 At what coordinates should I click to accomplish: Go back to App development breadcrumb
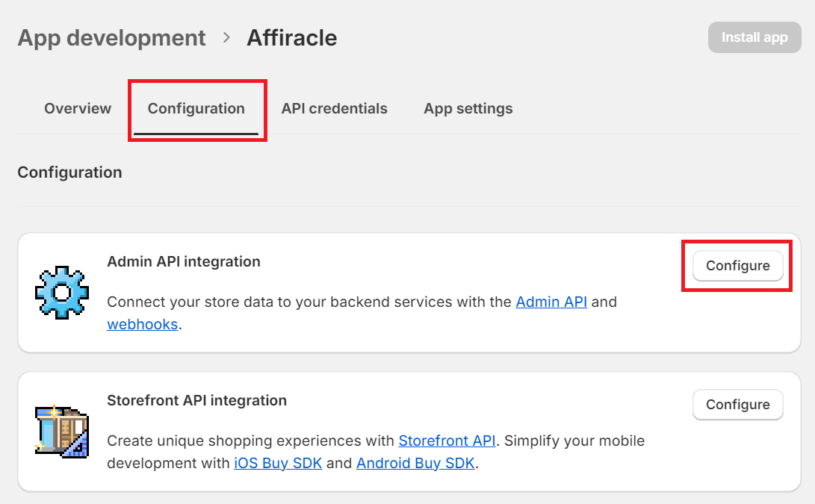(111, 37)
